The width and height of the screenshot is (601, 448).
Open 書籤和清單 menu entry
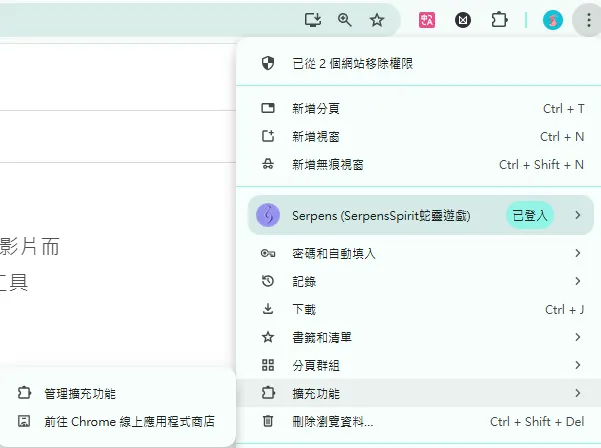pos(419,337)
